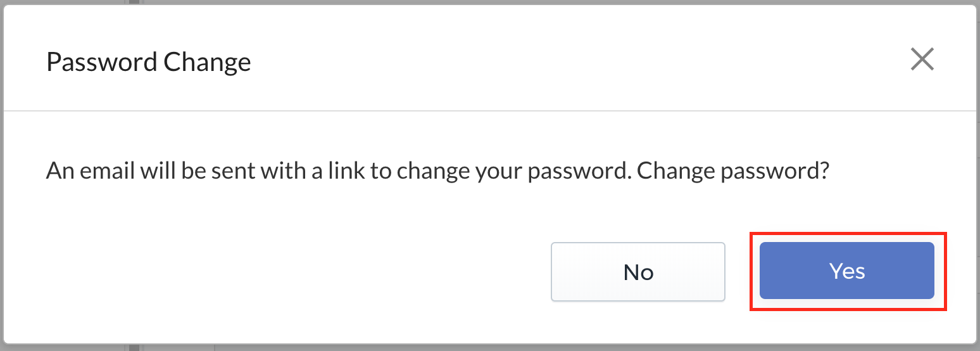980x351 pixels.
Task: Confirm password change with Yes button
Action: pyautogui.click(x=847, y=271)
